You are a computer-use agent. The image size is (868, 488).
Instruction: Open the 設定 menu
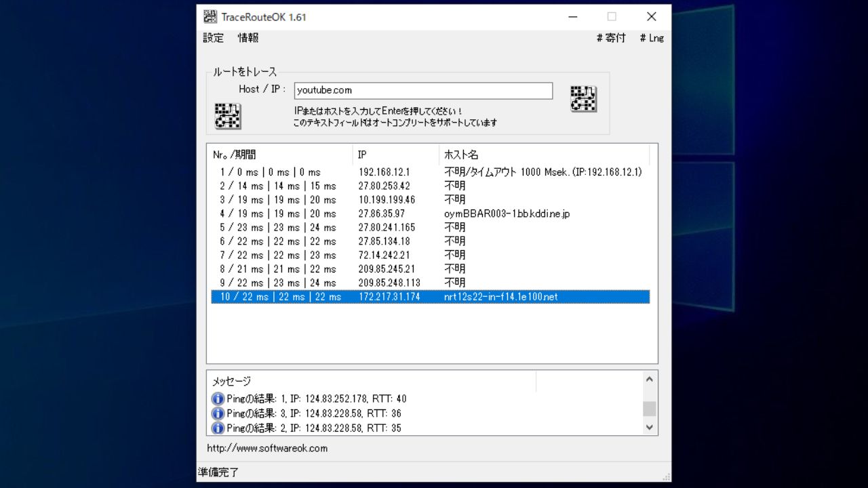[213, 38]
